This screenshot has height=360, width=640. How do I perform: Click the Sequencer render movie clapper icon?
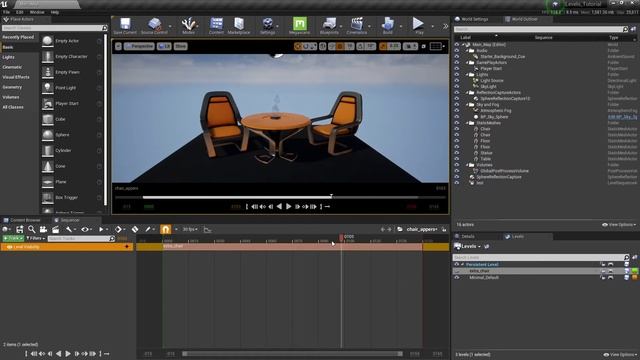[55, 230]
